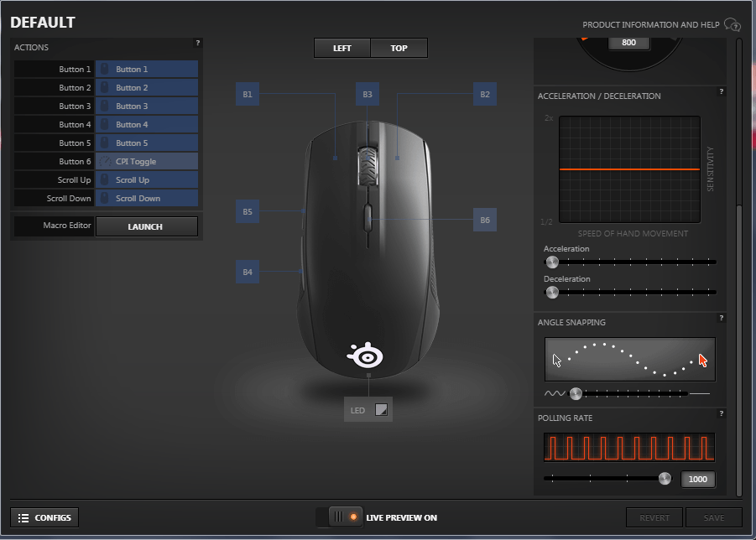Click the straight line icon after snapping slider
Screen dimensions: 756x540
coord(700,393)
